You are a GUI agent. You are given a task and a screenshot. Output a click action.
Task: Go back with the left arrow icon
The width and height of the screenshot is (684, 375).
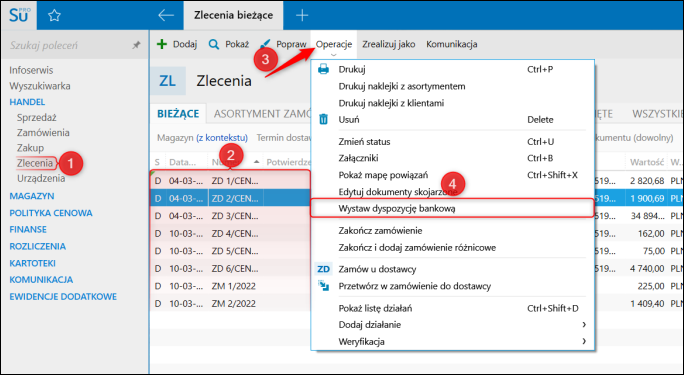tap(166, 15)
